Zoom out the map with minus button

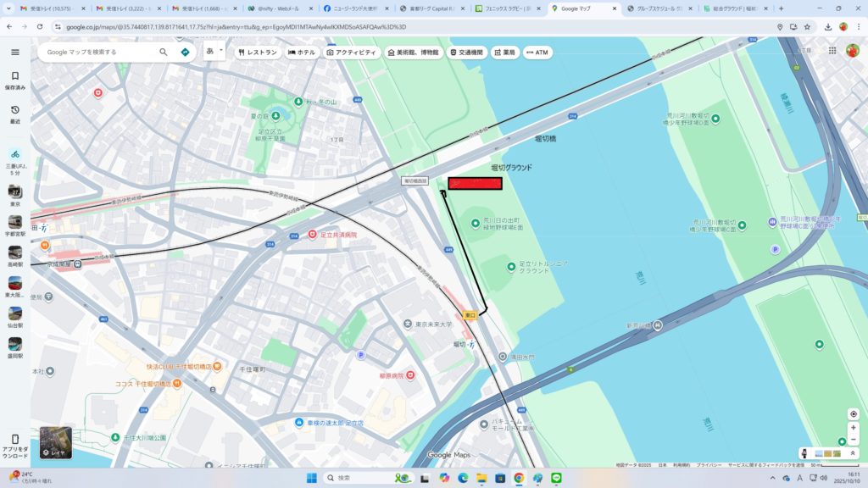(853, 440)
